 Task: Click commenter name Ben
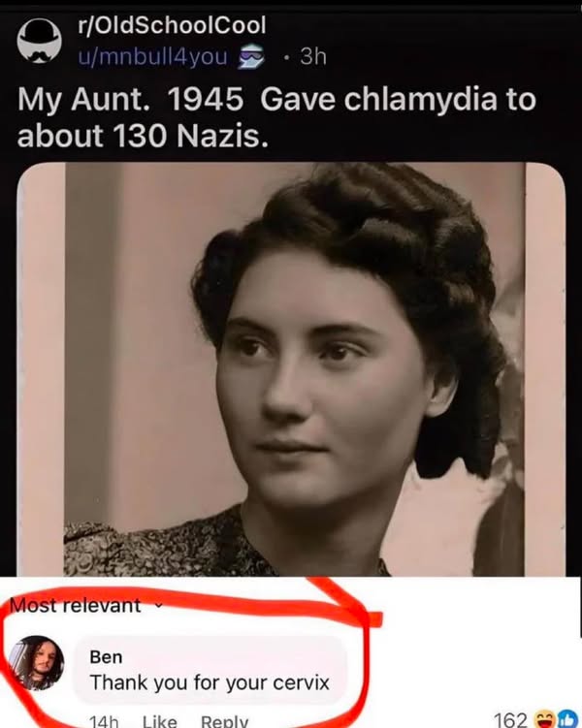point(106,657)
